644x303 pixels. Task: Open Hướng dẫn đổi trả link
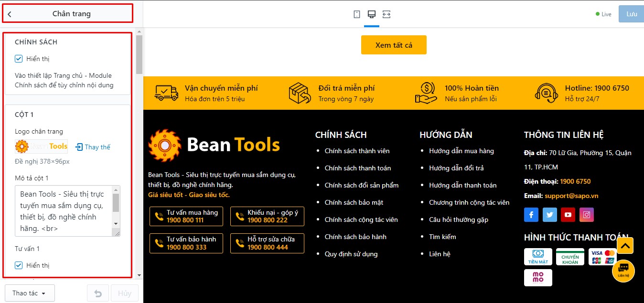point(456,168)
